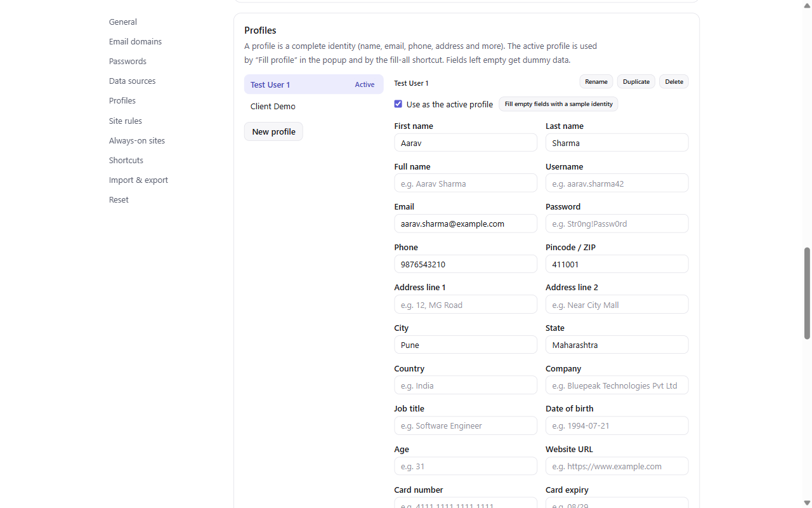Focus the Company input field

coord(617,385)
